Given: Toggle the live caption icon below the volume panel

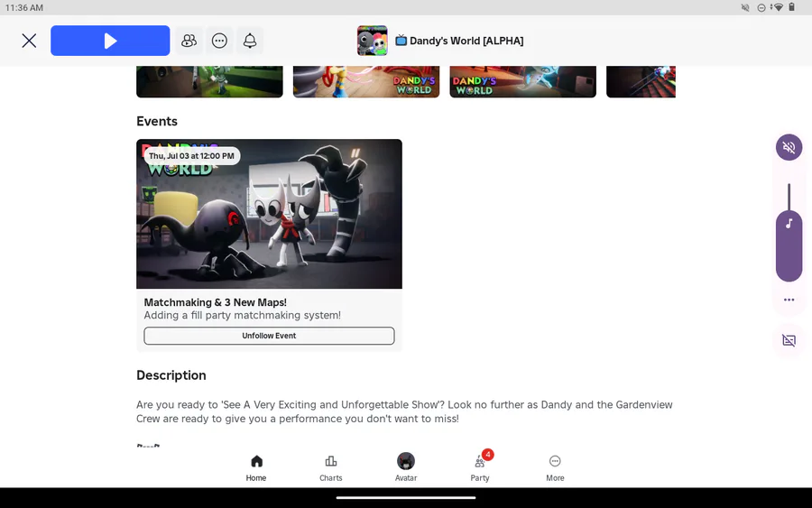Looking at the screenshot, I should click(789, 340).
